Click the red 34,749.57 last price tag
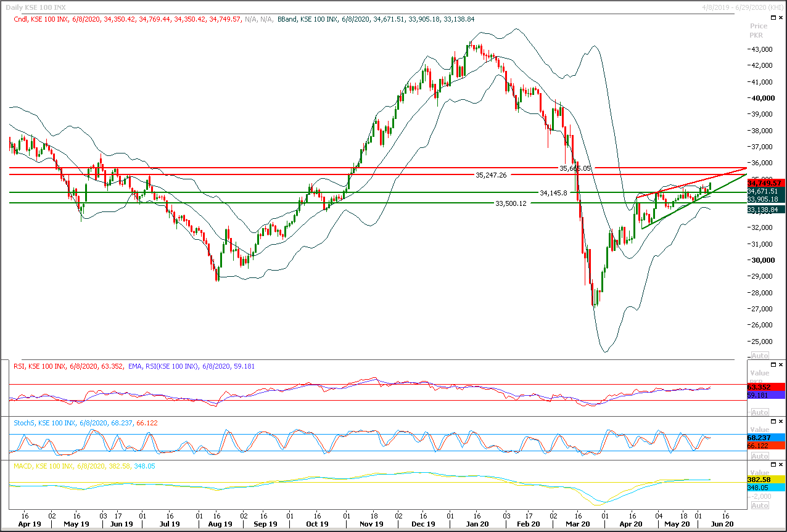The height and width of the screenshot is (532, 787). [x=766, y=183]
